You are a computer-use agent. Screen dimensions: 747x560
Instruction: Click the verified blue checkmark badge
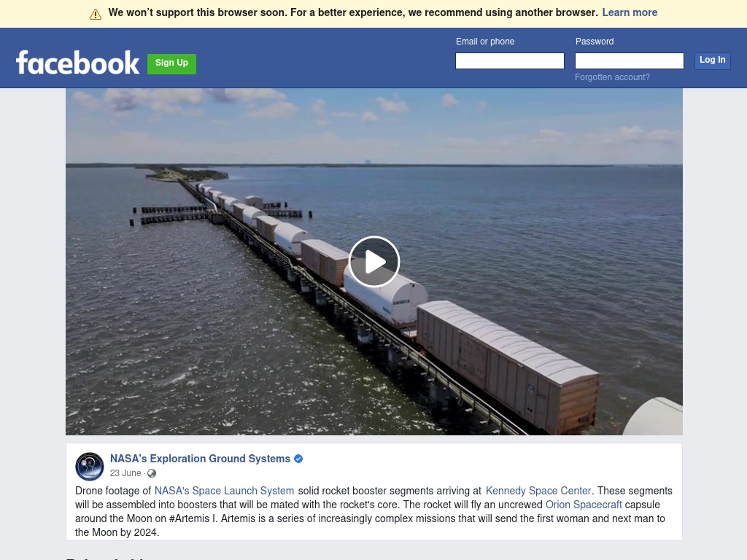(298, 459)
